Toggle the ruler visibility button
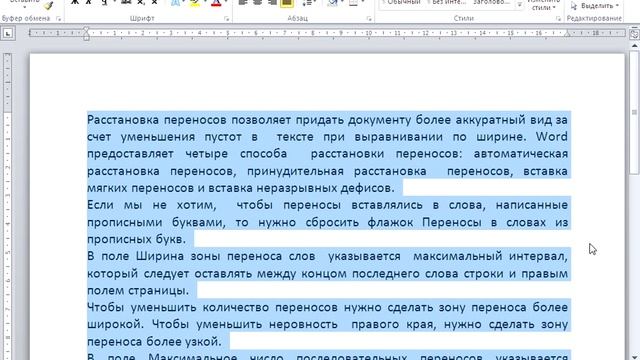Screen dimensions: 640x360 (x=634, y=34)
